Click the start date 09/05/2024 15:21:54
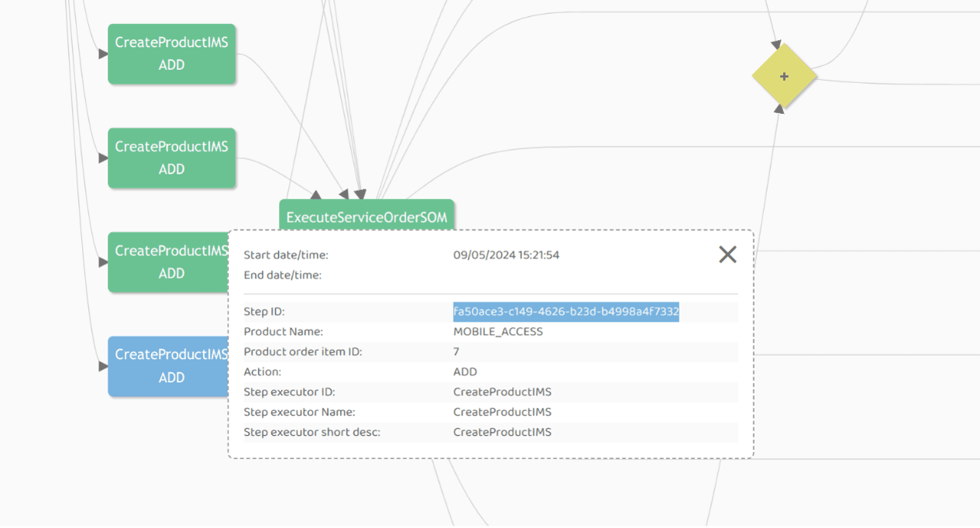 (506, 255)
